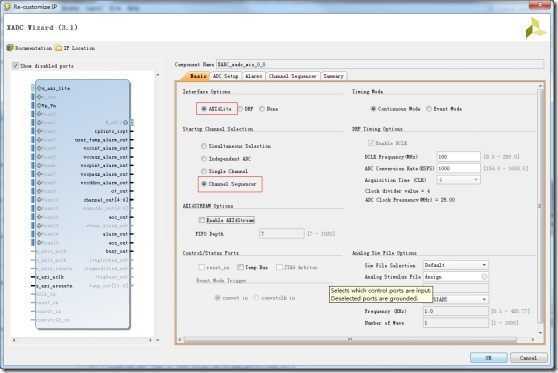
Task: Select the DRP interface option
Action: (241, 109)
